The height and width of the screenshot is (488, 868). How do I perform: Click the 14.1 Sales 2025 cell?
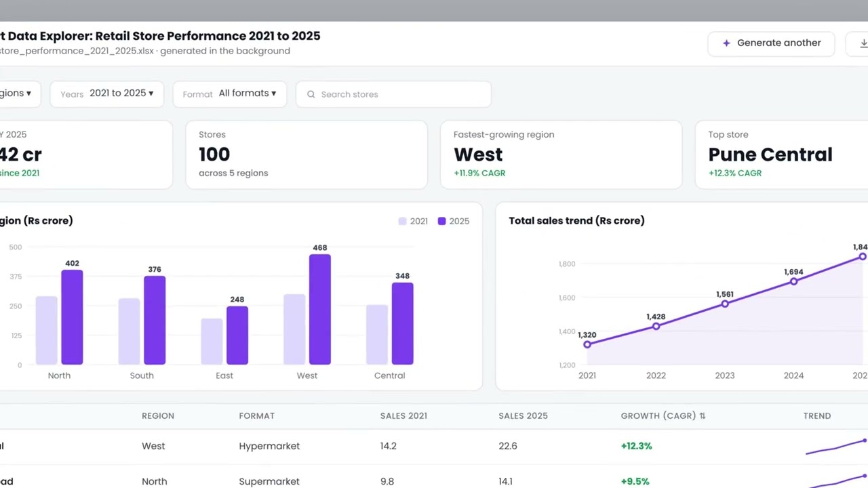pos(507,481)
